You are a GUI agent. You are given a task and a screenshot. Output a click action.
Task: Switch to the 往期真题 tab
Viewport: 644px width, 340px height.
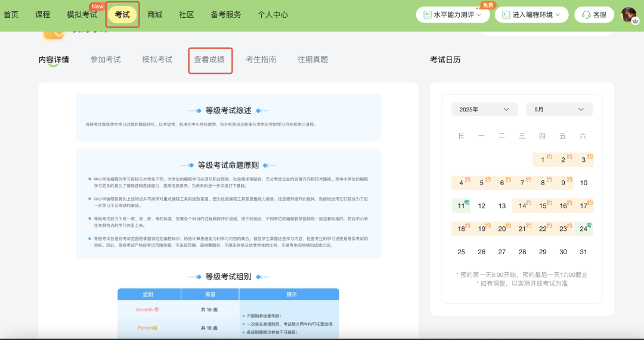click(x=313, y=60)
